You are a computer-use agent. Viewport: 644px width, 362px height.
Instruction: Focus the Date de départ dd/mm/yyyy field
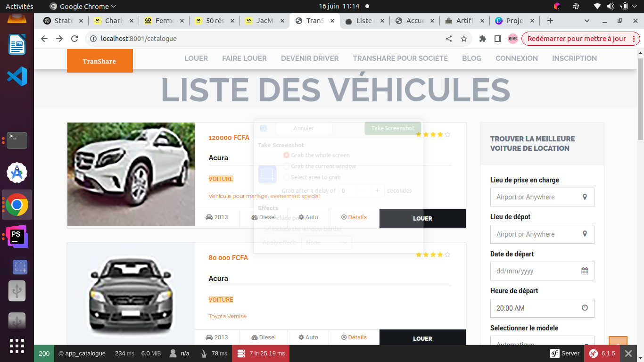coord(542,271)
